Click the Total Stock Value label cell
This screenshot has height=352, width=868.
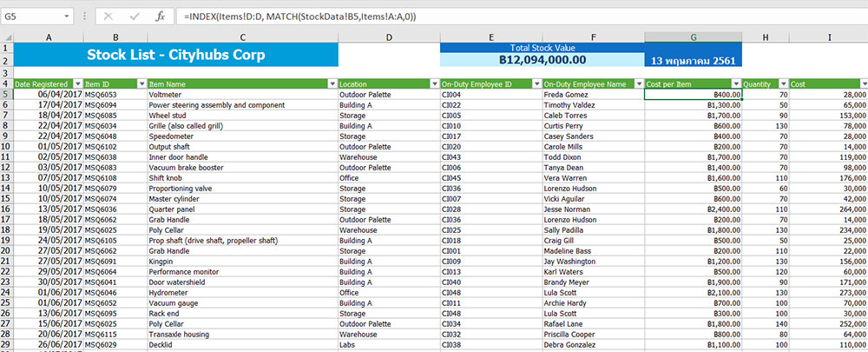coord(542,48)
